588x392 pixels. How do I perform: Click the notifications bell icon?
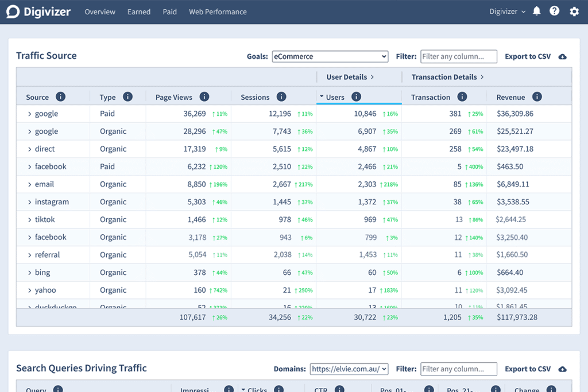coord(537,11)
